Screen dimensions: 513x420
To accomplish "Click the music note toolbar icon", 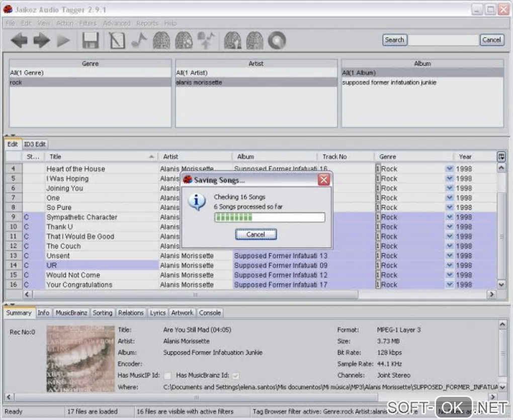I will point(139,41).
